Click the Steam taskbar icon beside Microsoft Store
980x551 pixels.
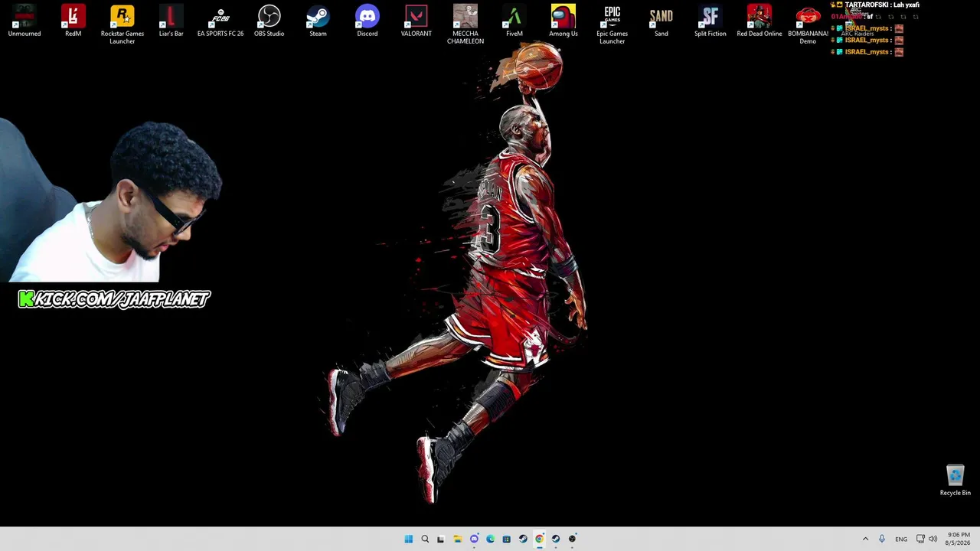tap(523, 539)
